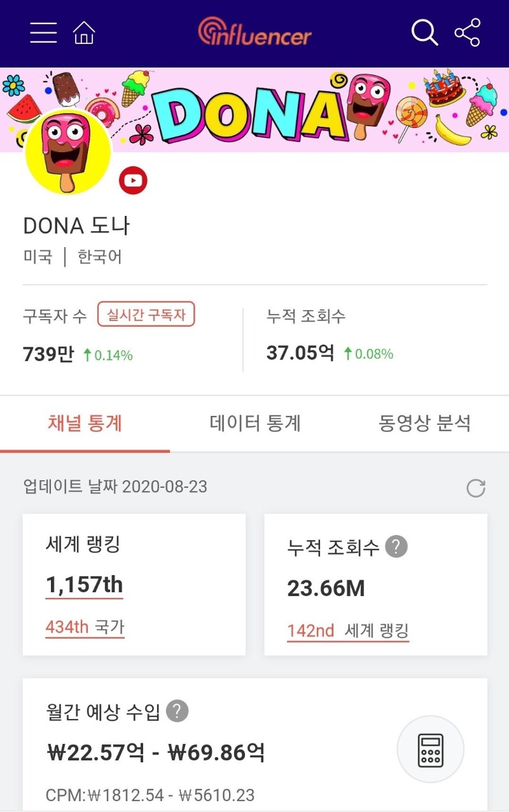This screenshot has width=509, height=812.
Task: Open the search magnifier
Action: (424, 32)
